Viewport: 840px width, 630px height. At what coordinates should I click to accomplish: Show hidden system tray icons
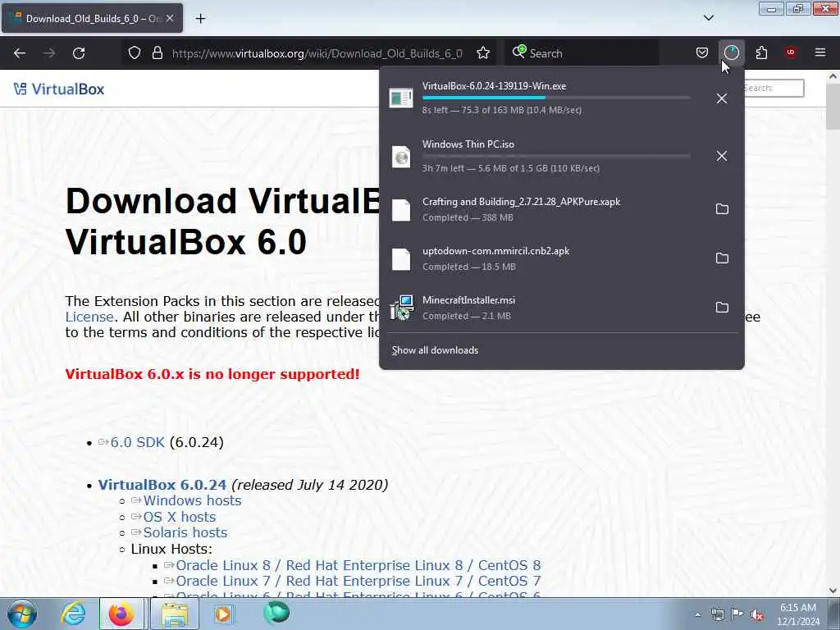point(697,615)
